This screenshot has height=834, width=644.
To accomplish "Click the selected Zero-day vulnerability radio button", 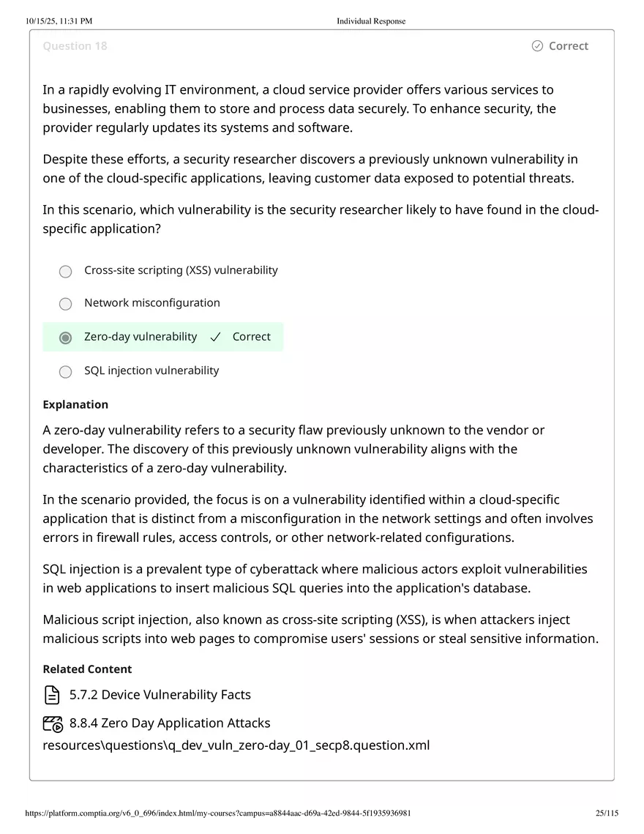I will (65, 338).
